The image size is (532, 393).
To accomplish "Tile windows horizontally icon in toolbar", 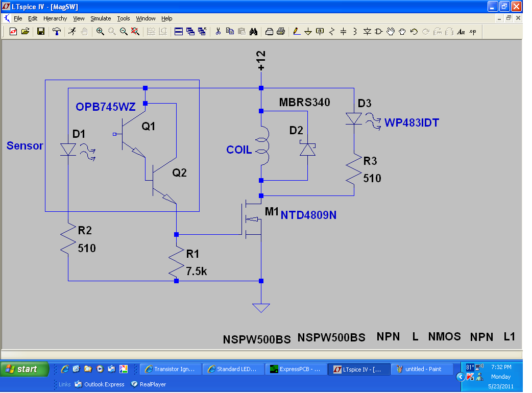I will point(179,32).
